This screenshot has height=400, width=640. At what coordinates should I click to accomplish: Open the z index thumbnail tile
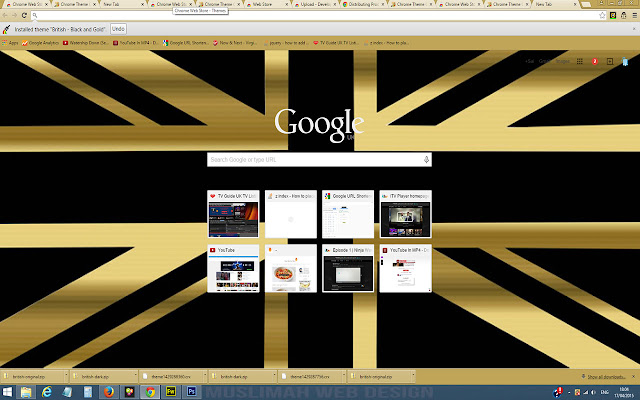coord(291,214)
